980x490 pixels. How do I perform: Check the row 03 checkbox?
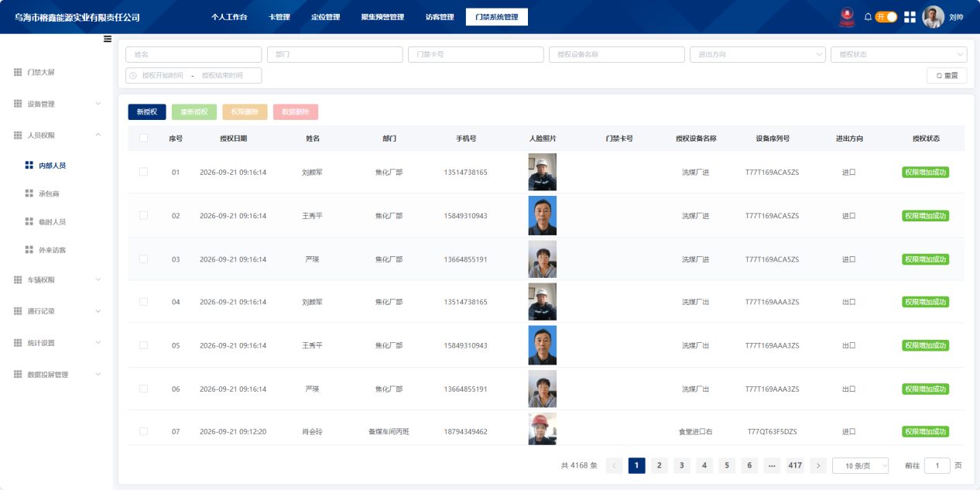[x=143, y=259]
